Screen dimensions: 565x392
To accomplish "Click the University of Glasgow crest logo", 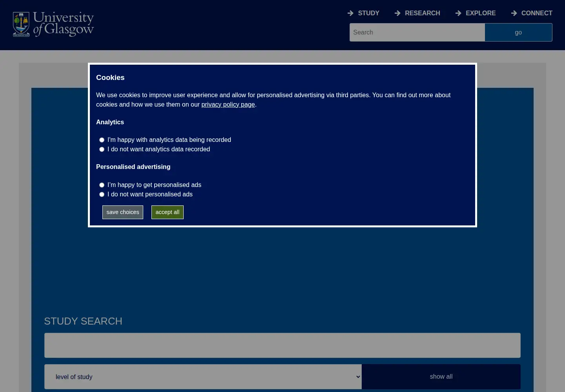I will (21, 24).
